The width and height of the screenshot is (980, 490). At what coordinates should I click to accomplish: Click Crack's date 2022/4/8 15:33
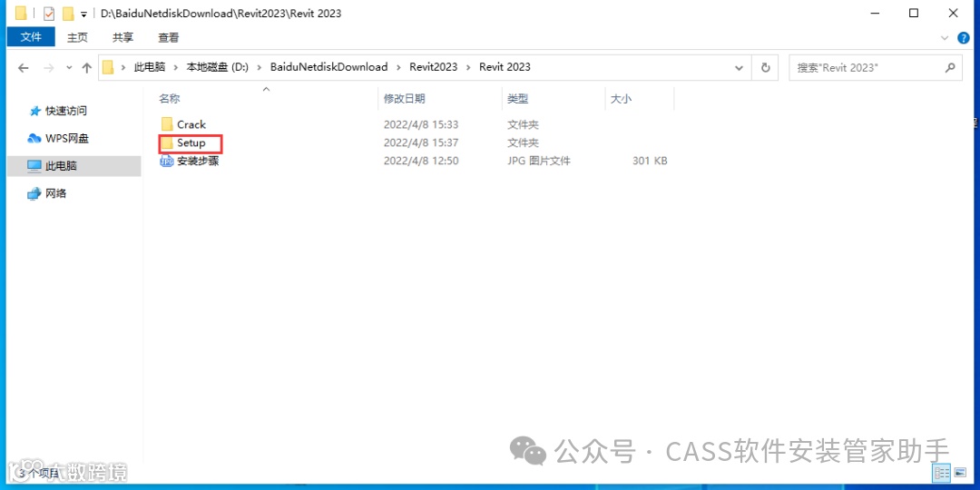(421, 124)
